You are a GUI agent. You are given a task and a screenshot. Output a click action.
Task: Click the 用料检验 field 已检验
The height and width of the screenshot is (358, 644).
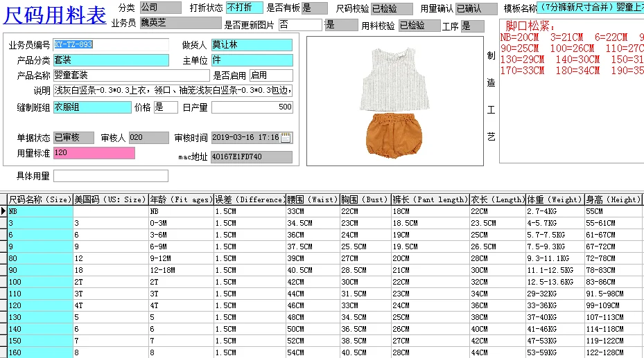coord(419,26)
